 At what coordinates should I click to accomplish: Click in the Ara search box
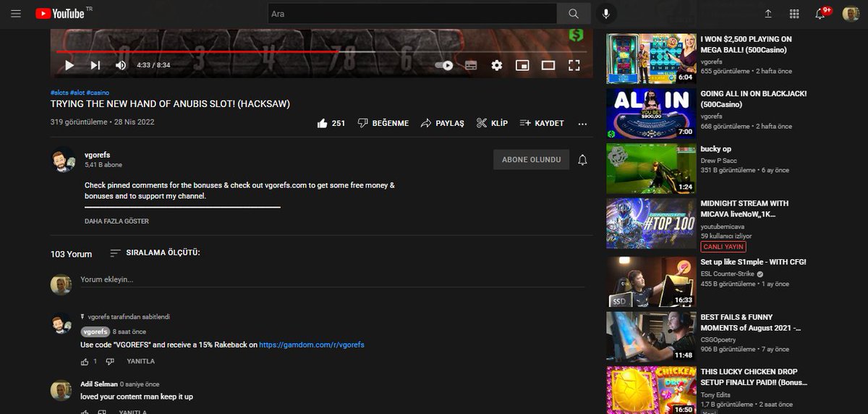click(412, 14)
